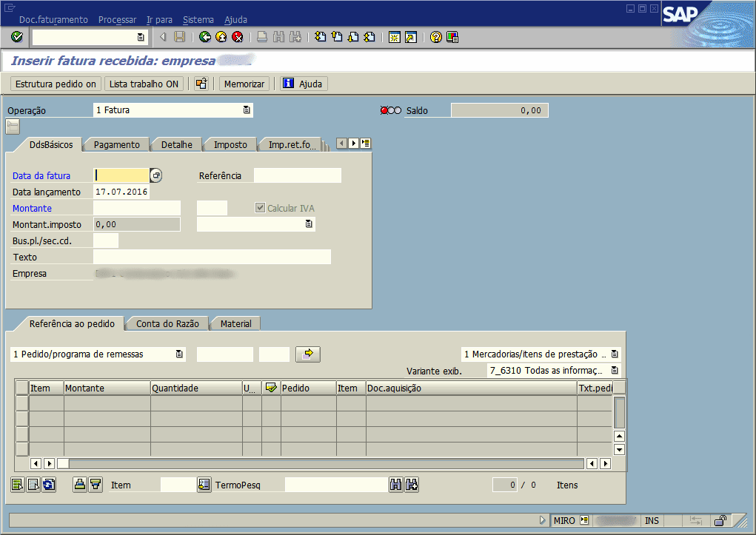Viewport: 756px width, 535px height.
Task: Click the Save diskette icon
Action: point(179,37)
